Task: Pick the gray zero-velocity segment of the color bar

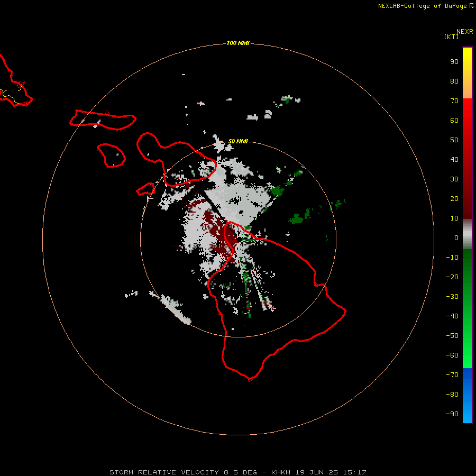Action: pyautogui.click(x=467, y=234)
